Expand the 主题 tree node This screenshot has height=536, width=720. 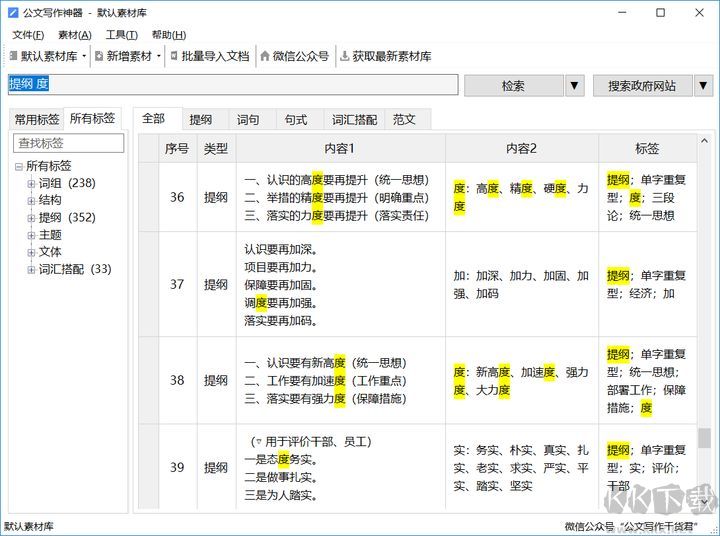pyautogui.click(x=31, y=235)
